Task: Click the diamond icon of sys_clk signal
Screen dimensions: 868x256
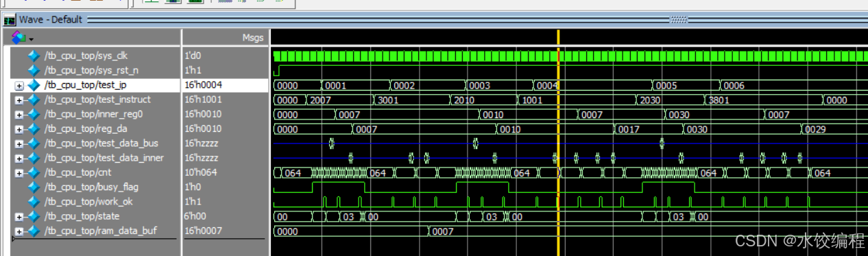Action: (34, 56)
